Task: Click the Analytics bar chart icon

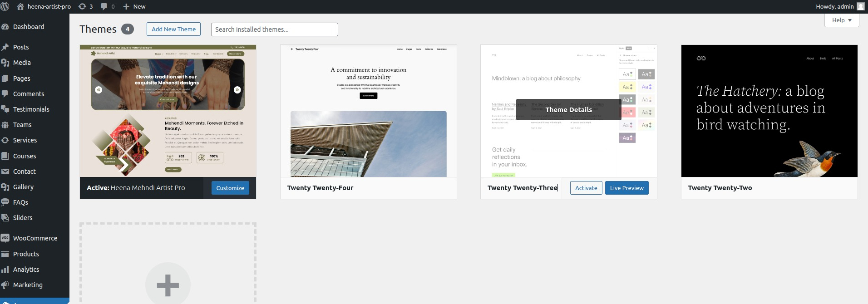Action: coord(5,270)
